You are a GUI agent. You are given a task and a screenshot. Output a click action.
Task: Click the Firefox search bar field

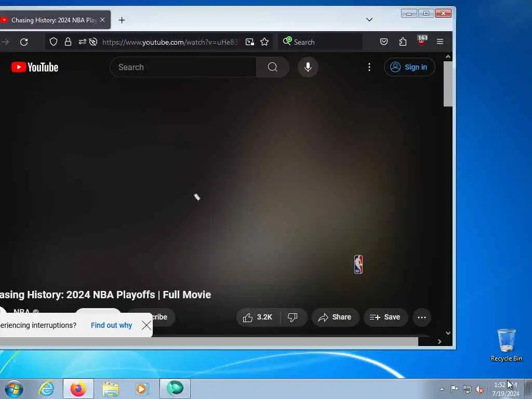[320, 42]
